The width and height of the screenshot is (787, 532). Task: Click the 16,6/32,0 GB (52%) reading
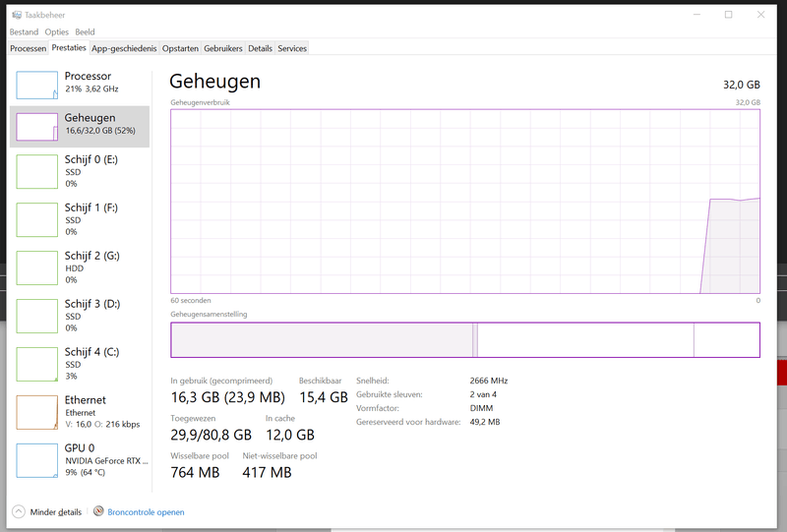click(x=100, y=131)
